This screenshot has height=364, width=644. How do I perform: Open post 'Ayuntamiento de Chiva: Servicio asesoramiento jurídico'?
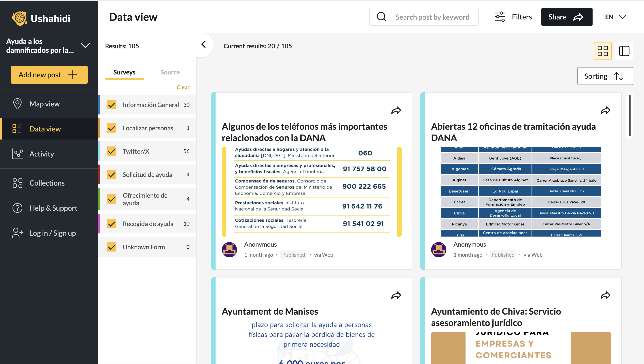496,317
